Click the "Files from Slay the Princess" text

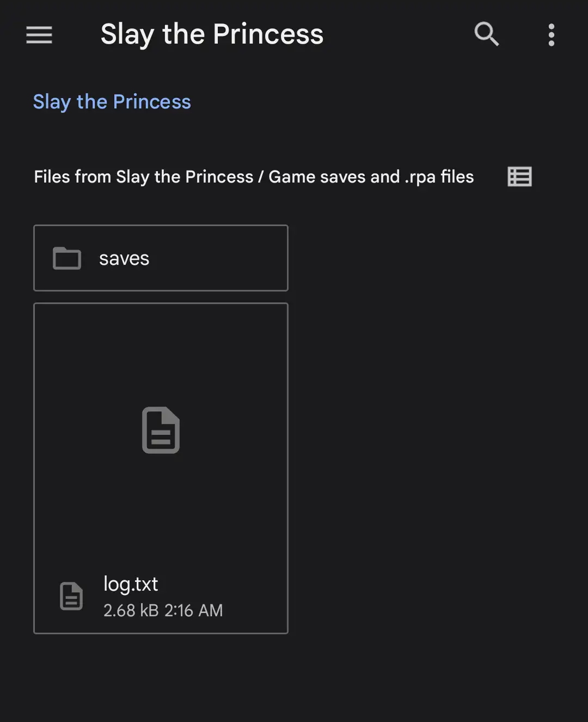click(143, 177)
